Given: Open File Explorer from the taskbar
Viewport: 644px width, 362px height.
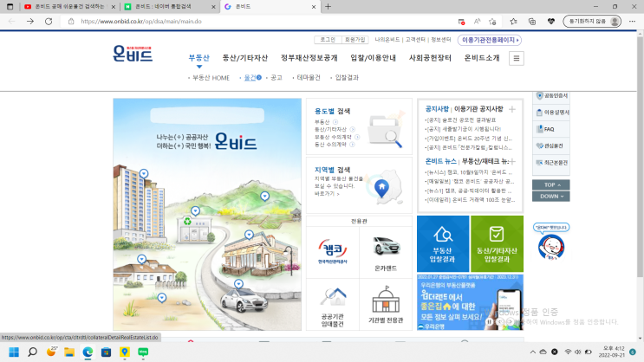Looking at the screenshot, I should tap(69, 352).
